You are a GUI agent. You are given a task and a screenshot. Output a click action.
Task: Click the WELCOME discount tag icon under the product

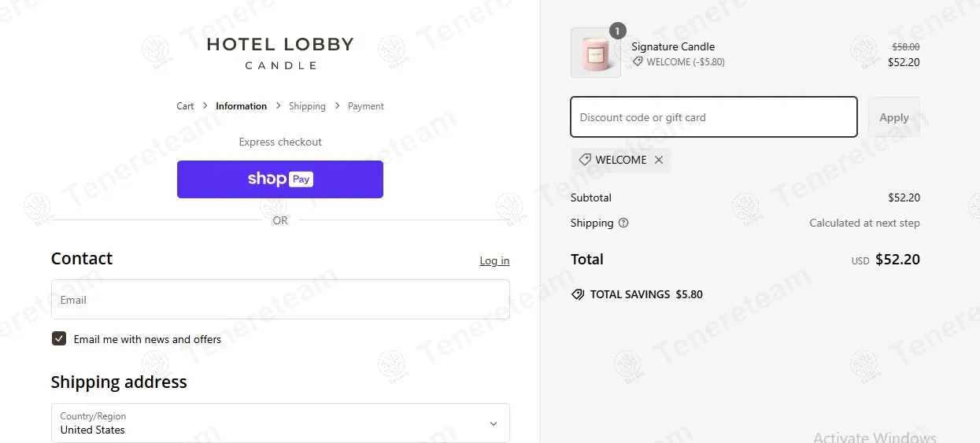coord(638,62)
